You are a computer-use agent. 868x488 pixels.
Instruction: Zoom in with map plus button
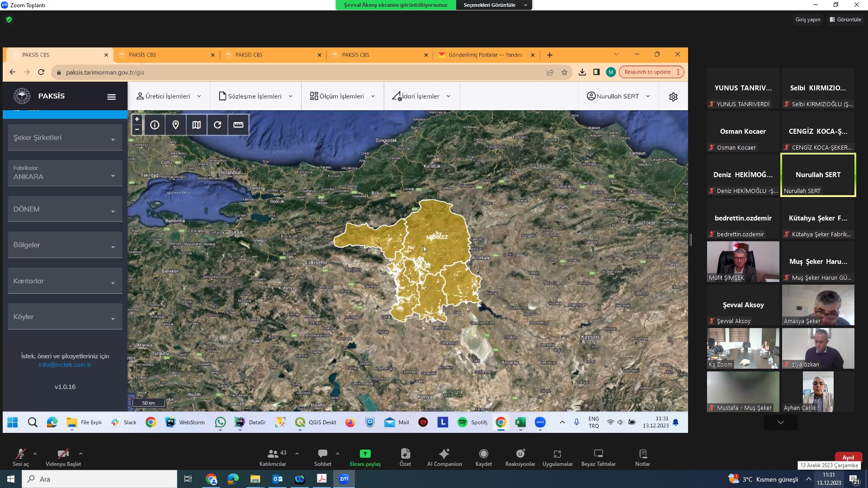137,119
